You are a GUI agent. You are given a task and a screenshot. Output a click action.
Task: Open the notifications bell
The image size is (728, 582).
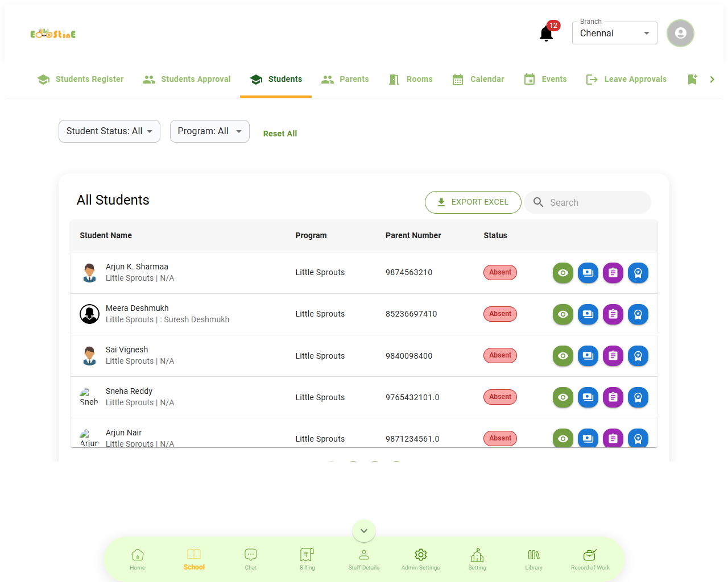coord(547,34)
